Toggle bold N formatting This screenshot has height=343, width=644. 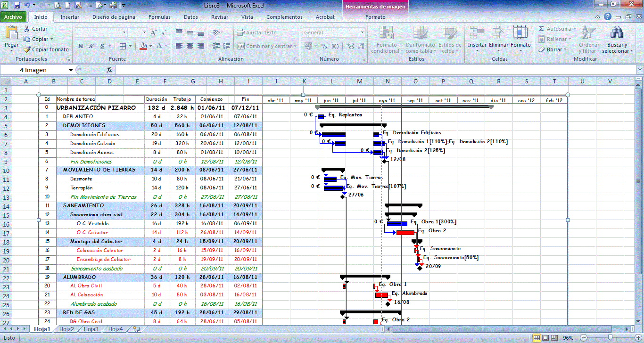(80, 46)
